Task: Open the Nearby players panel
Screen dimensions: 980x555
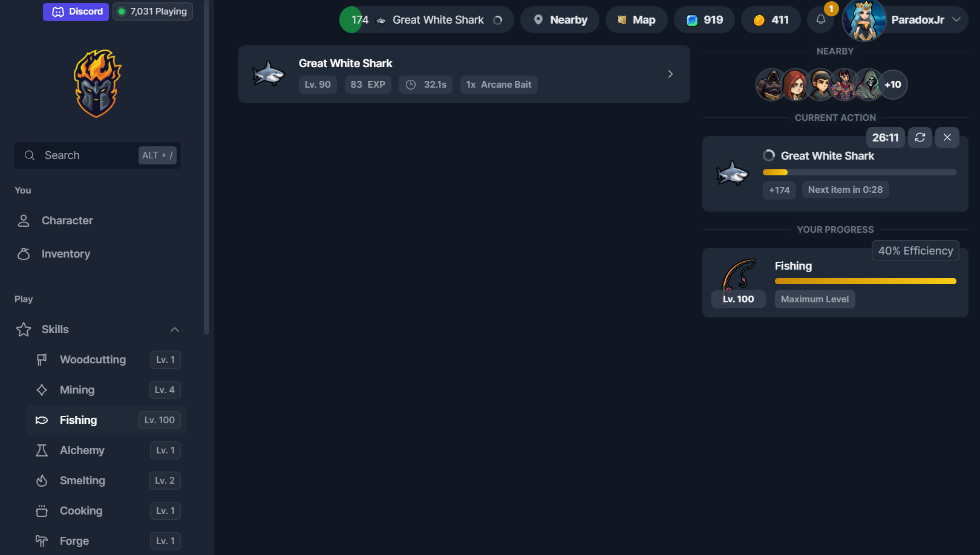Action: (x=560, y=20)
